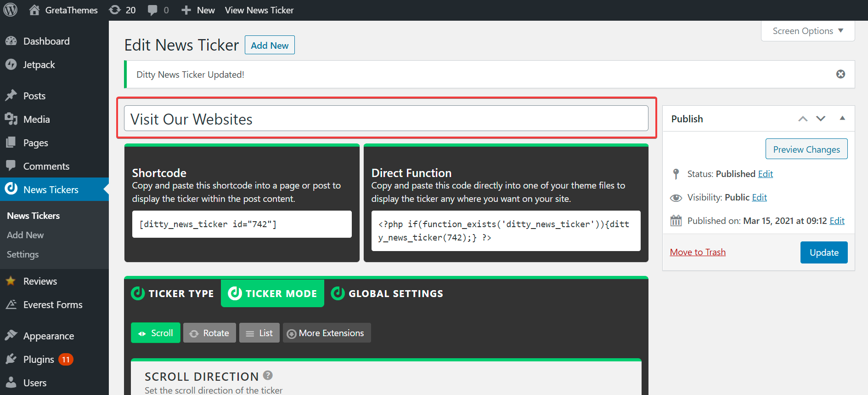Click the blue Update button
The height and width of the screenshot is (395, 868).
point(824,252)
